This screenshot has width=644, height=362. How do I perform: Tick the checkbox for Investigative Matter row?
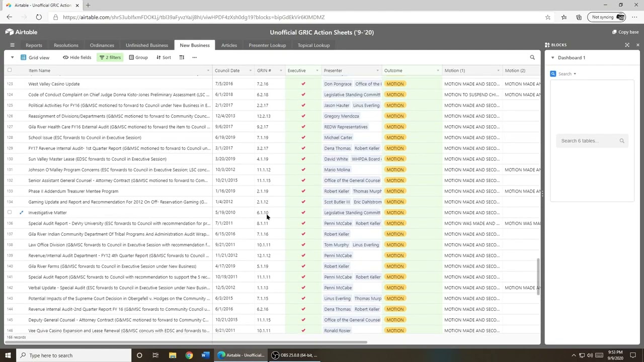click(x=10, y=213)
